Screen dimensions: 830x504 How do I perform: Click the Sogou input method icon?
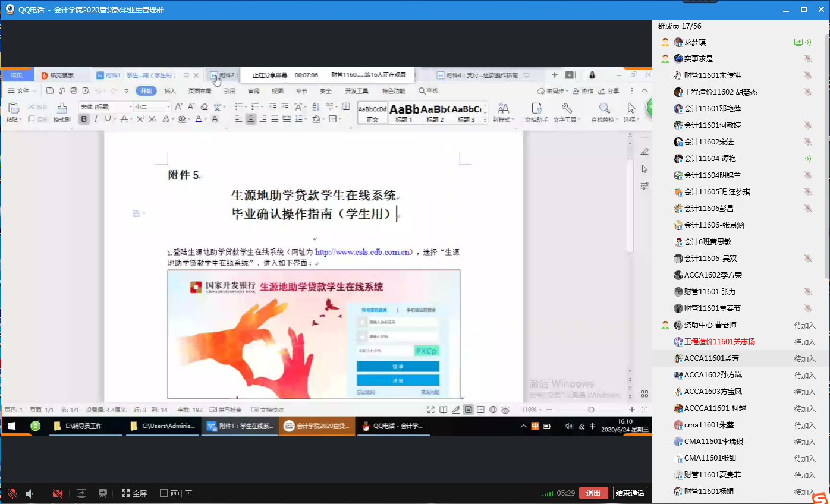point(820,497)
